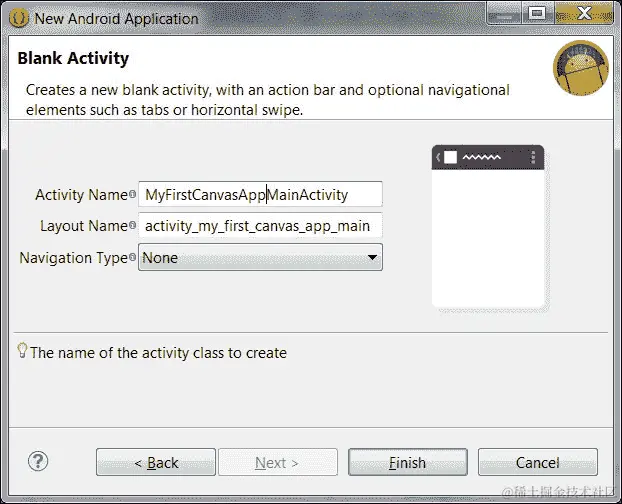This screenshot has height=504, width=622.
Task: Click the Layout Name text field
Action: pyautogui.click(x=260, y=225)
